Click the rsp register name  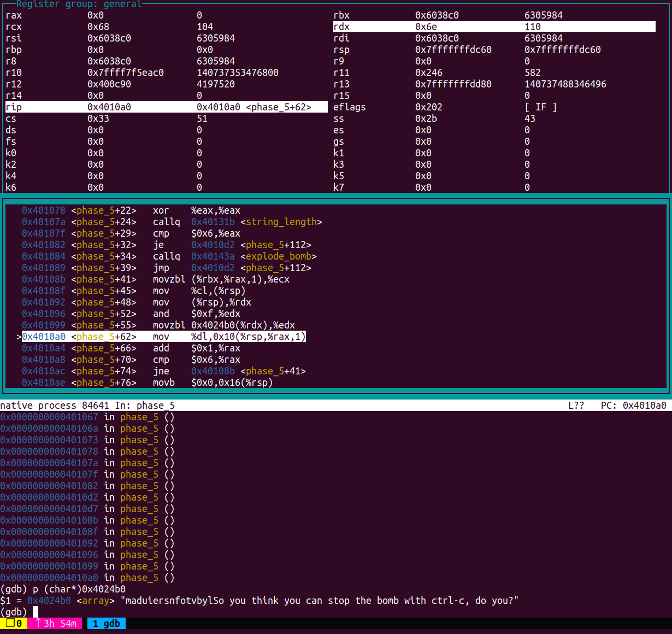click(341, 50)
